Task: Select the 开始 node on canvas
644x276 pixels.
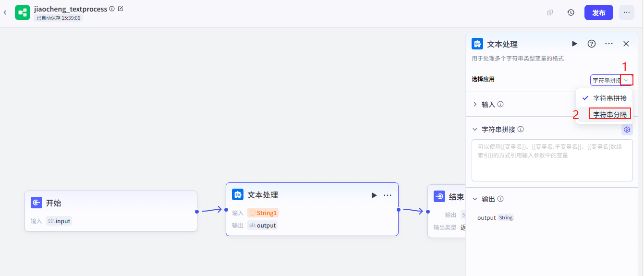Action: click(x=111, y=211)
